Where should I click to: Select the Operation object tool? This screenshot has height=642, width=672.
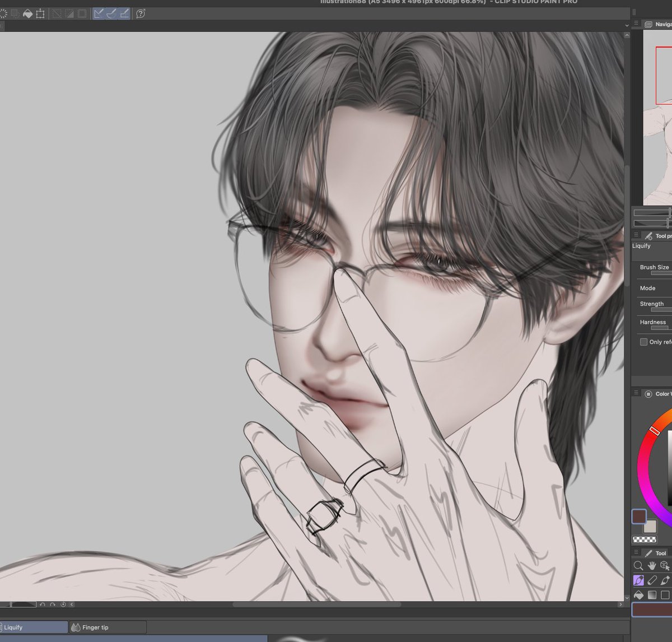coord(665,566)
